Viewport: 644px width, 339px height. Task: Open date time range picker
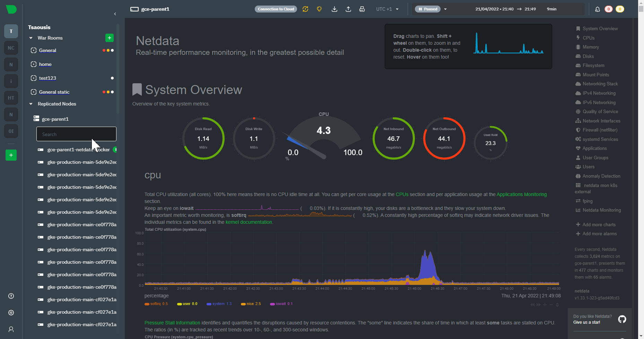[515, 9]
